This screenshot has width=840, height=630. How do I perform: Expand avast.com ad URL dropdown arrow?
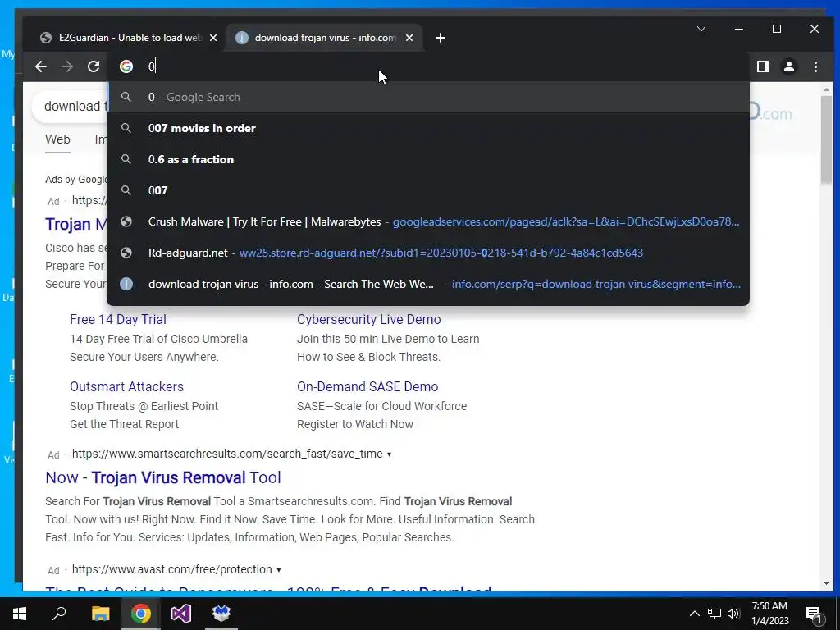click(279, 570)
